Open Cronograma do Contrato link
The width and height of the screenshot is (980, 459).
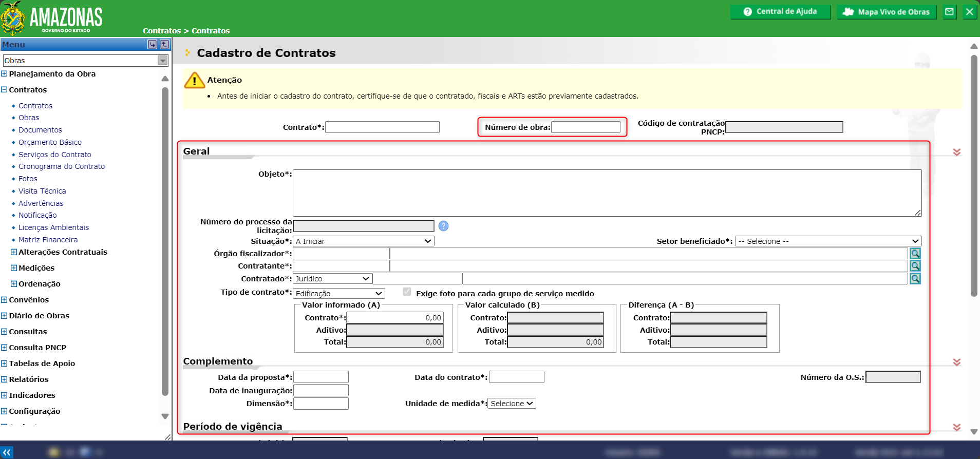pyautogui.click(x=62, y=166)
